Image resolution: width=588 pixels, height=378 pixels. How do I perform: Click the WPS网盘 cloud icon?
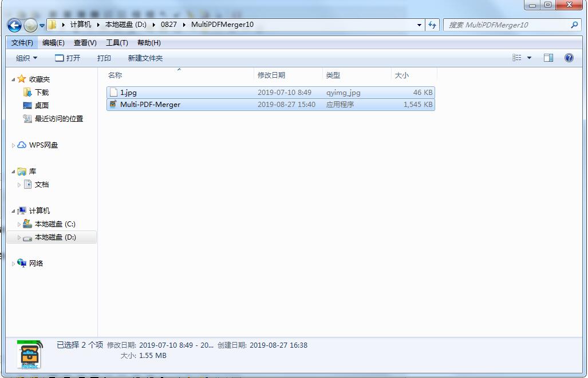click(x=22, y=145)
